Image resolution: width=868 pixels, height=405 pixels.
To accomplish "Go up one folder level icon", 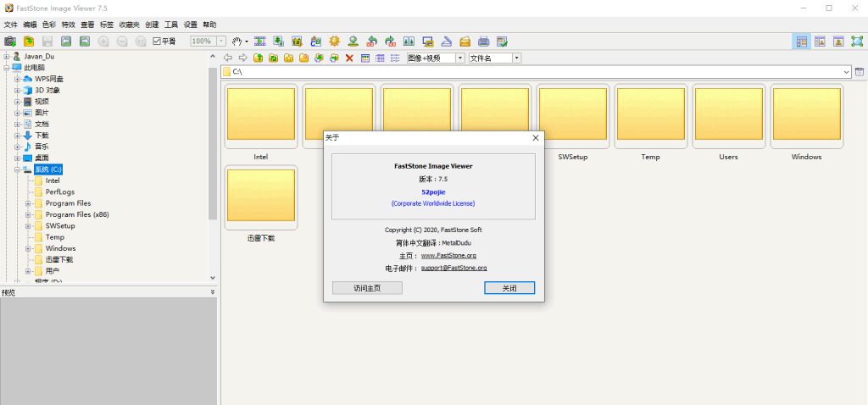I will 258,58.
